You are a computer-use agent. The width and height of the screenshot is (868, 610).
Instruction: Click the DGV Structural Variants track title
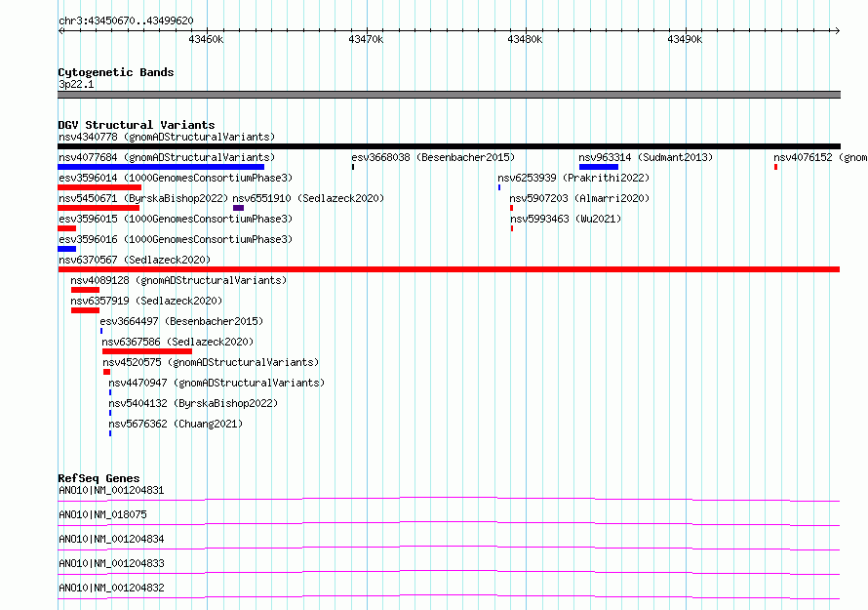click(137, 125)
